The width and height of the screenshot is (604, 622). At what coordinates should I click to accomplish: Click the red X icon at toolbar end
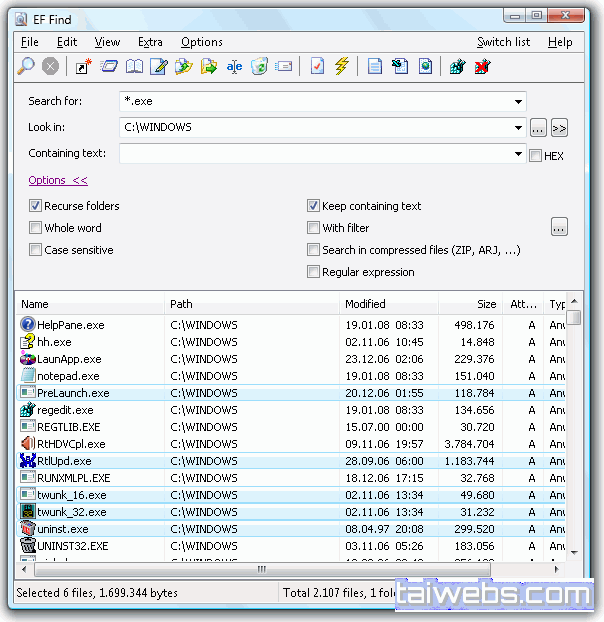point(483,67)
